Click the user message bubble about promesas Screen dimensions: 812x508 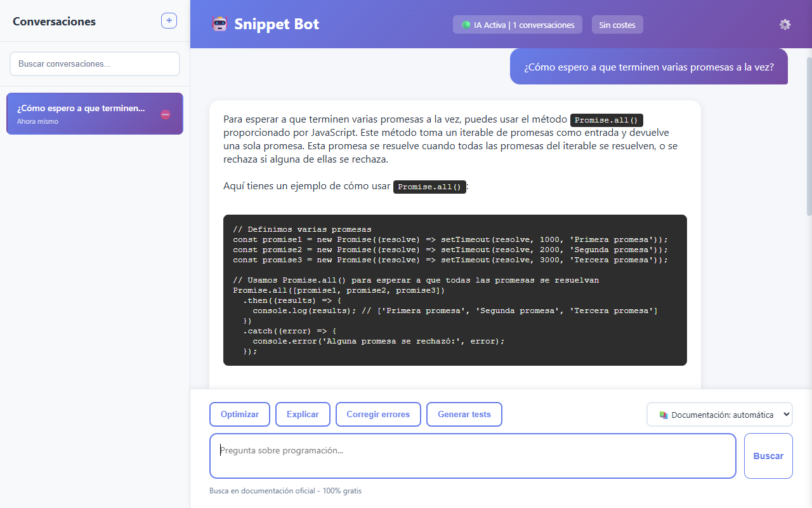coord(649,67)
